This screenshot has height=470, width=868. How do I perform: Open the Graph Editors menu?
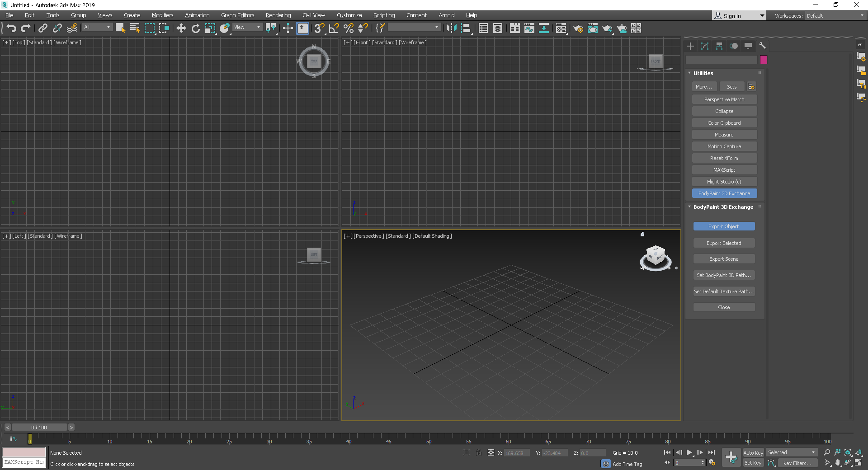pyautogui.click(x=237, y=15)
